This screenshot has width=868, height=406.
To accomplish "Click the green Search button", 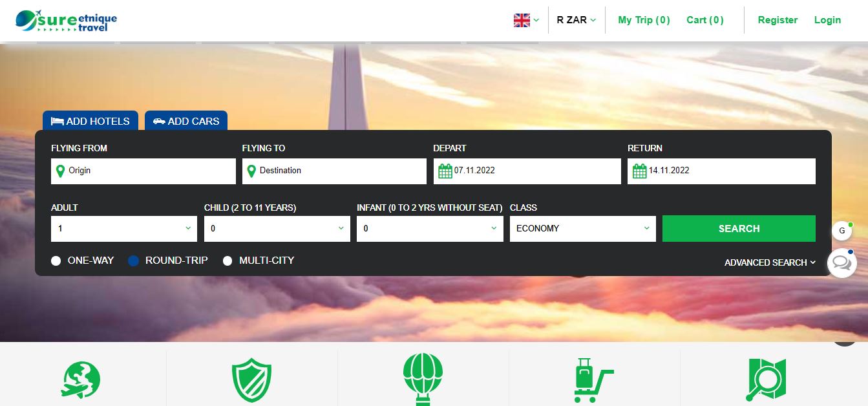I will pos(739,229).
